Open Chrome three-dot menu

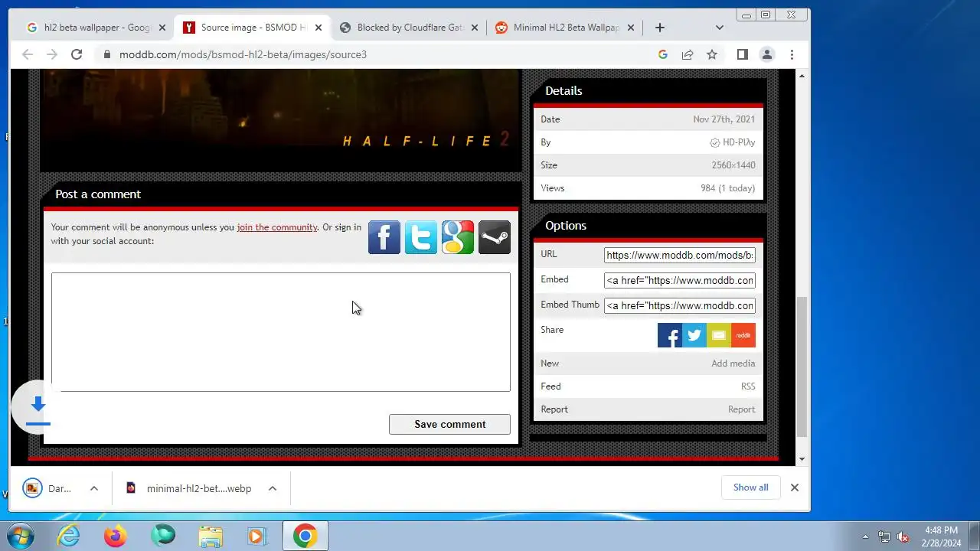coord(792,54)
